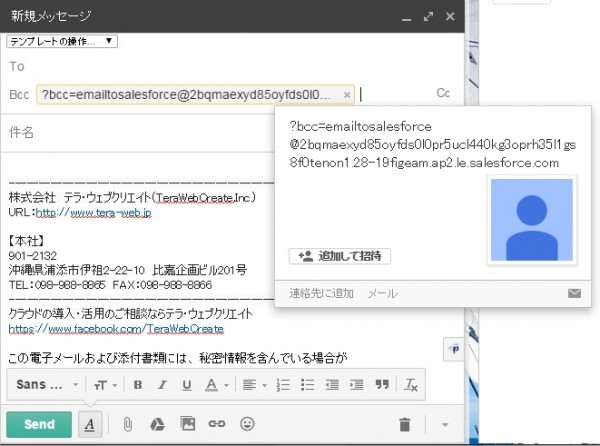Viewport: 600px width, 446px height.
Task: Close the 新規メッセージ compose window
Action: [450, 16]
